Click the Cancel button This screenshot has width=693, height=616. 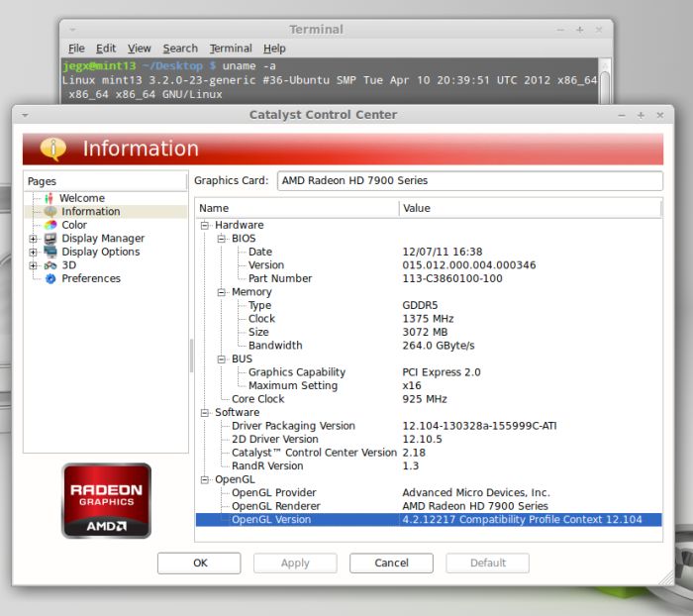point(392,563)
